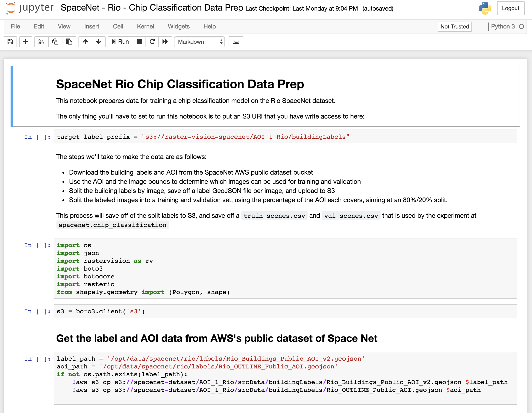The height and width of the screenshot is (413, 532).
Task: Click the Not Trusted toggle button
Action: [x=455, y=27]
